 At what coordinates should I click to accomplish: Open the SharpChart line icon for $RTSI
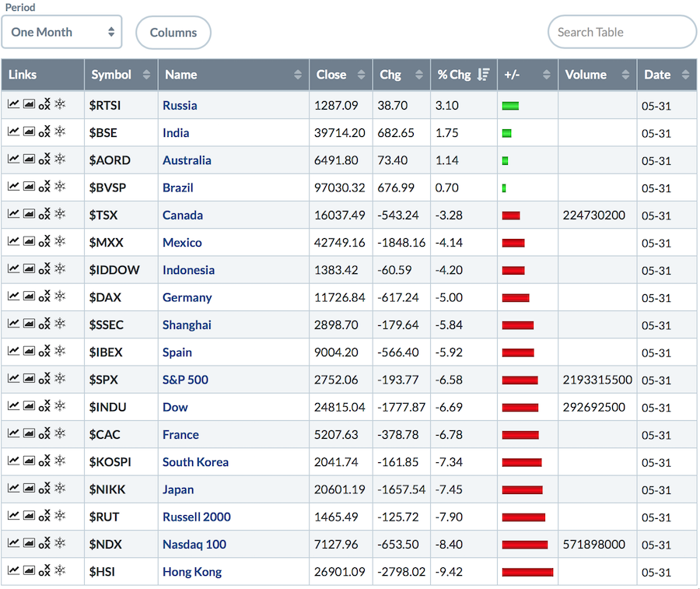coord(13,104)
